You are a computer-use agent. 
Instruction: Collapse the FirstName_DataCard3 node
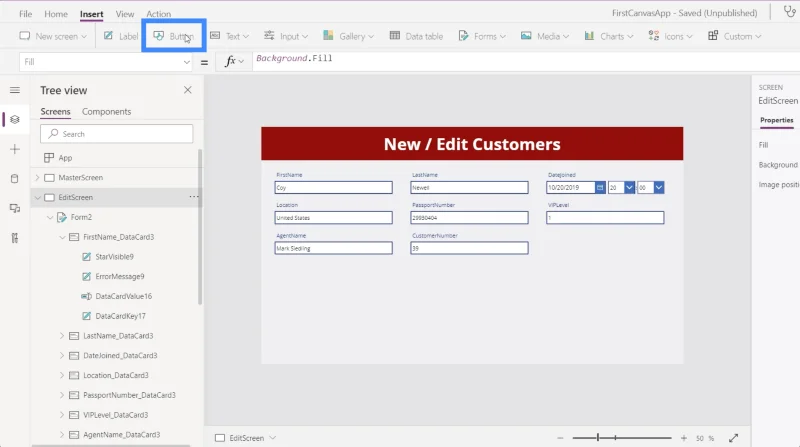coord(62,237)
